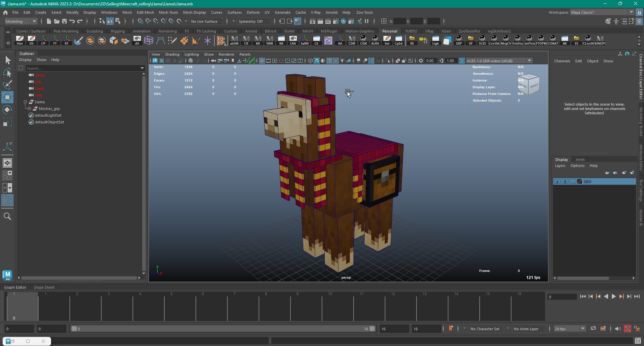Screen dimensions: 644x346
Task: Click the EXP python shelf button
Action: click(459, 40)
